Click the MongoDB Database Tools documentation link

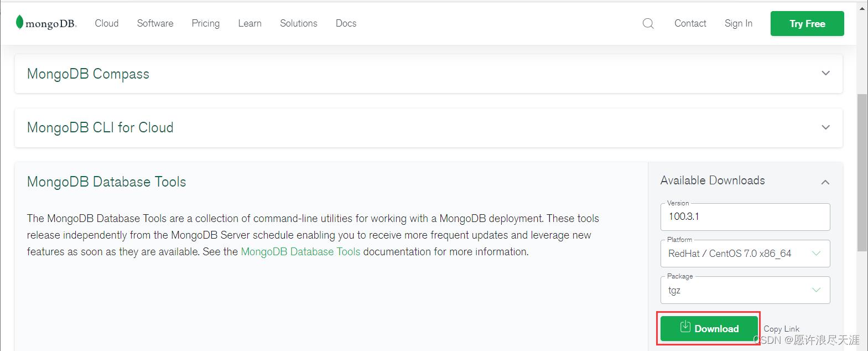coord(300,252)
